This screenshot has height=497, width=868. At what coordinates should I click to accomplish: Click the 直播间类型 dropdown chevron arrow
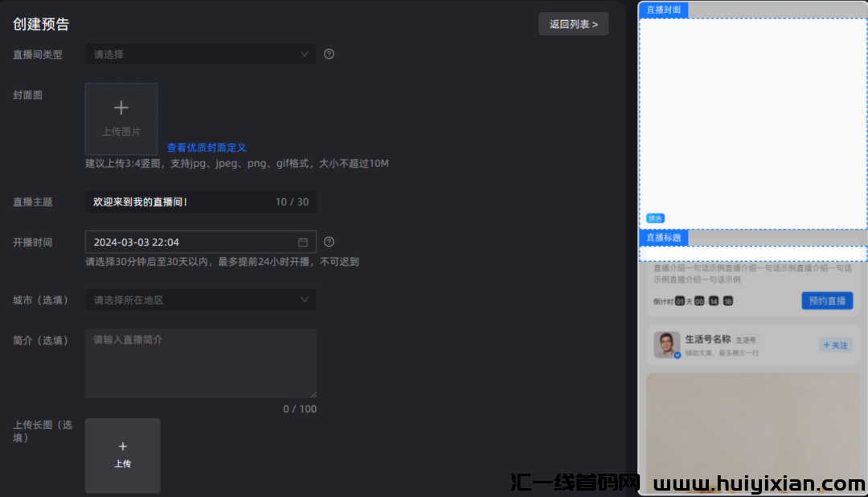[305, 54]
